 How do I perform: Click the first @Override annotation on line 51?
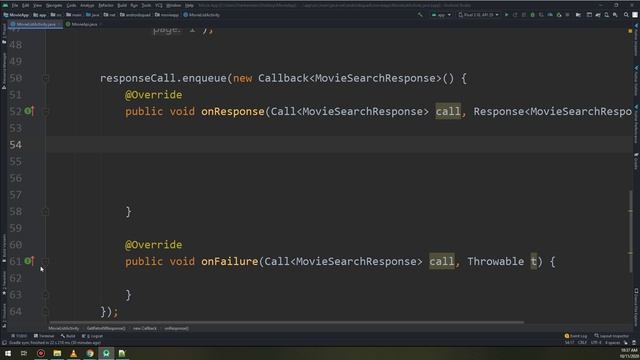(153, 95)
